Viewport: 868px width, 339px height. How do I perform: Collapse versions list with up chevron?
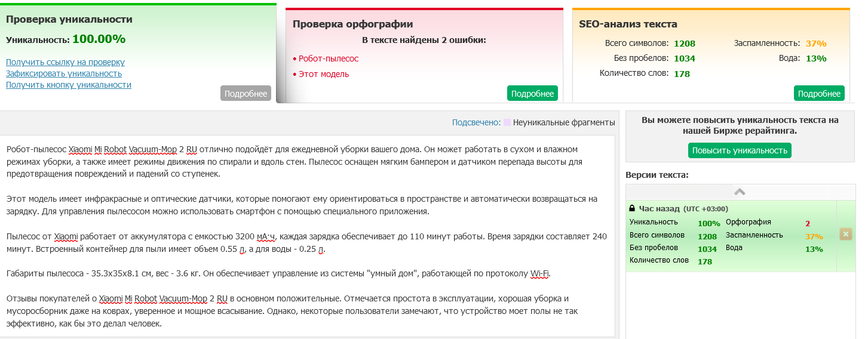point(740,192)
